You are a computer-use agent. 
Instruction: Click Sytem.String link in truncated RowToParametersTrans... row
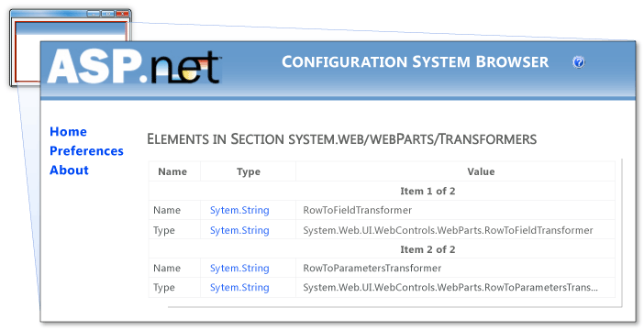[239, 287]
